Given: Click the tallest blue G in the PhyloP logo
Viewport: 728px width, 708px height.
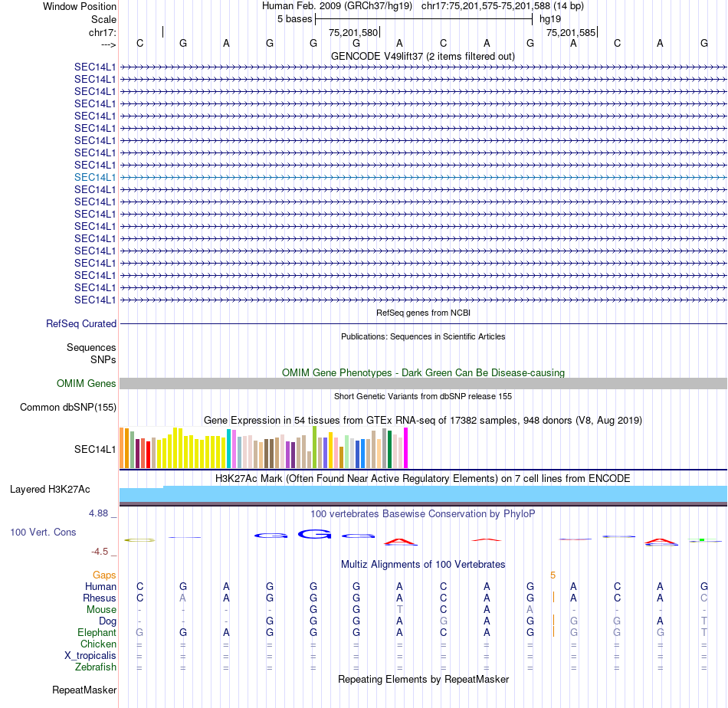Looking at the screenshot, I should pos(314,534).
